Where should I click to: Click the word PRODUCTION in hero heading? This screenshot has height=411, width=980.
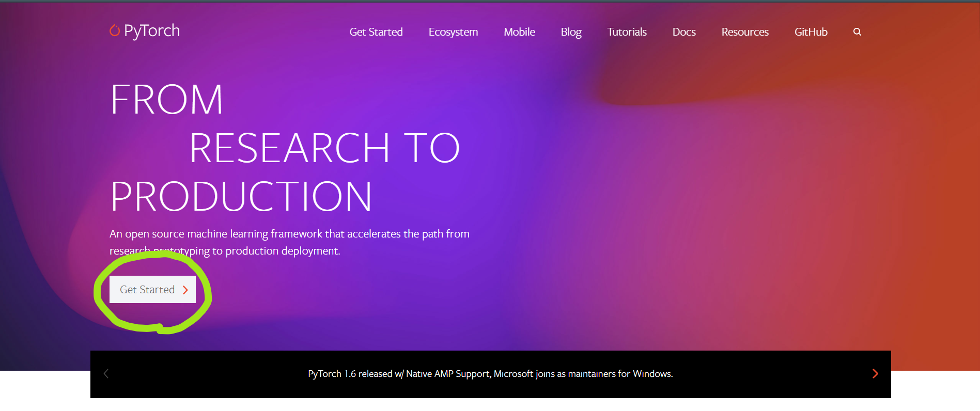point(241,197)
